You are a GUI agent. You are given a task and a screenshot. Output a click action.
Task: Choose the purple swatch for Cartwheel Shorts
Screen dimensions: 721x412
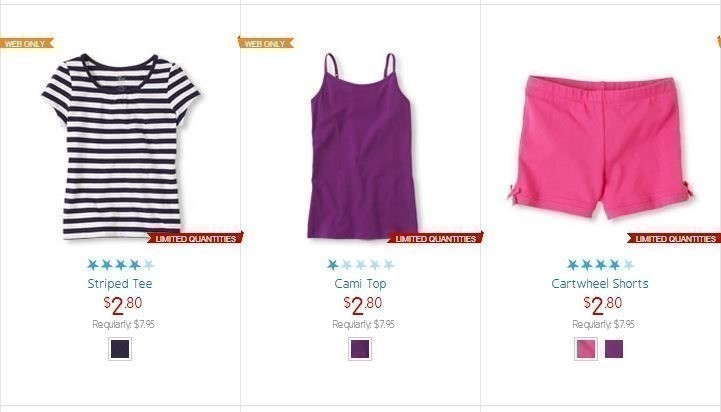click(x=614, y=349)
